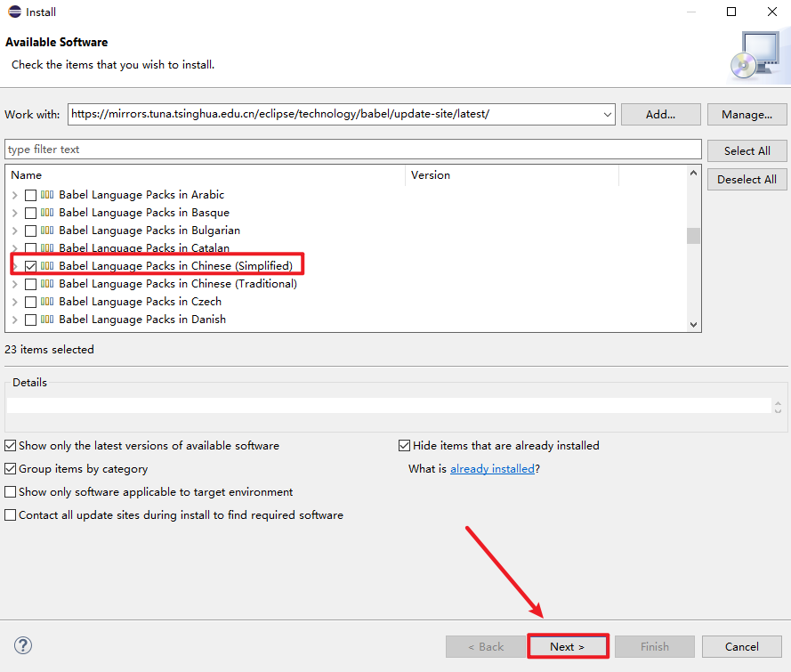791x672 pixels.
Task: Click the Arabic language pack category icon
Action: 48,195
